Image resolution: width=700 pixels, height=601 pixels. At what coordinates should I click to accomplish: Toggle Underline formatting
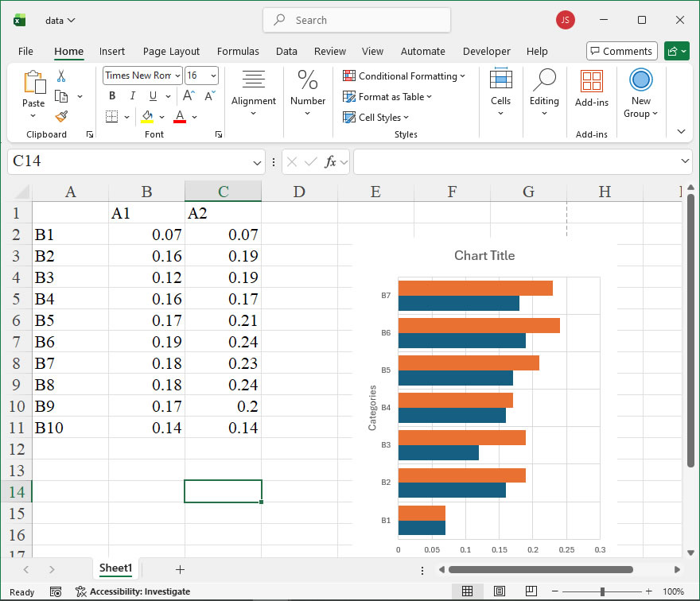tap(152, 96)
